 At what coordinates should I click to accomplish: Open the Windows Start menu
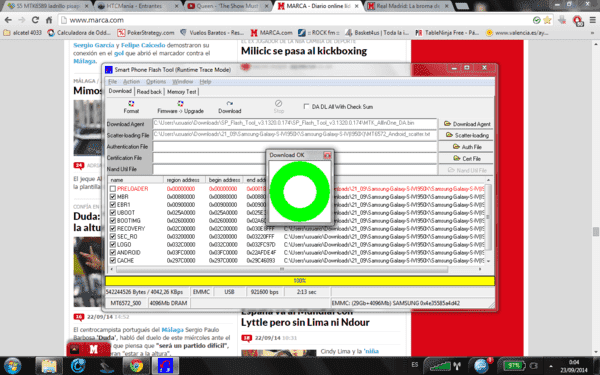pyautogui.click(x=12, y=365)
